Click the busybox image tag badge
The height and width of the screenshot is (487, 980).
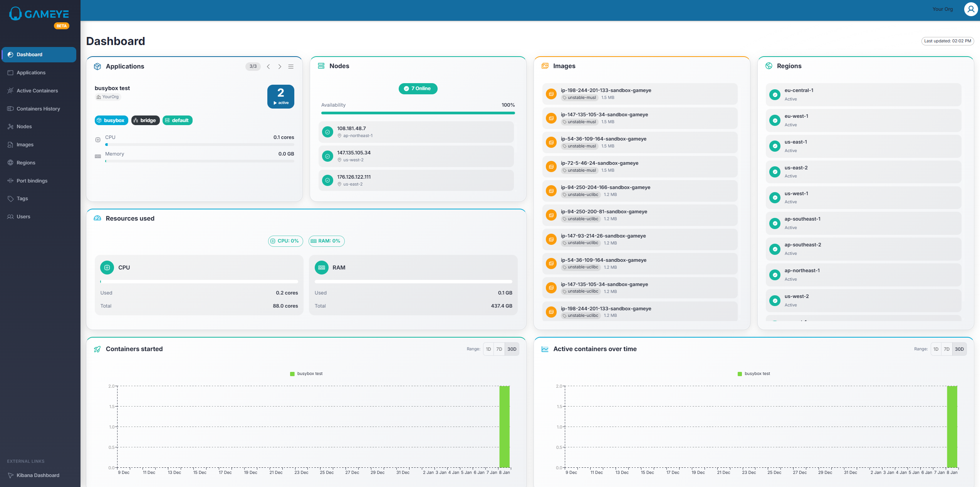[x=111, y=120]
